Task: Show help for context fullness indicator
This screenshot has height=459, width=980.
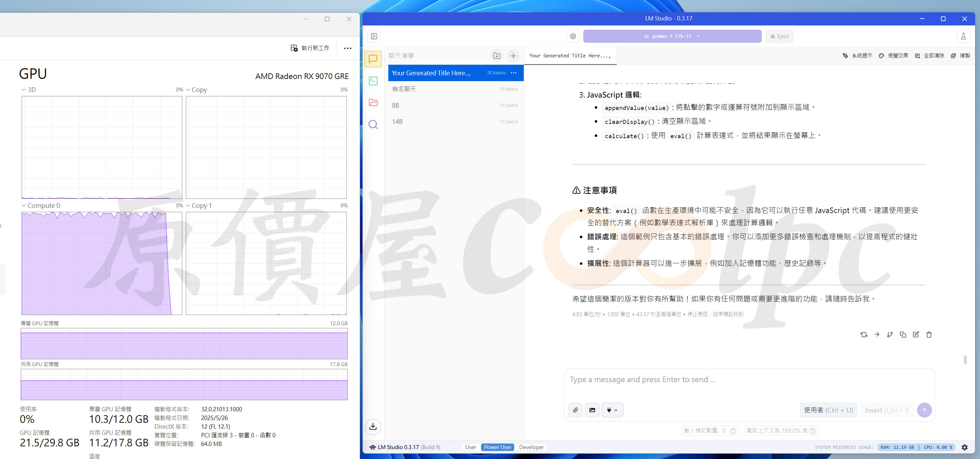Action: [x=812, y=431]
